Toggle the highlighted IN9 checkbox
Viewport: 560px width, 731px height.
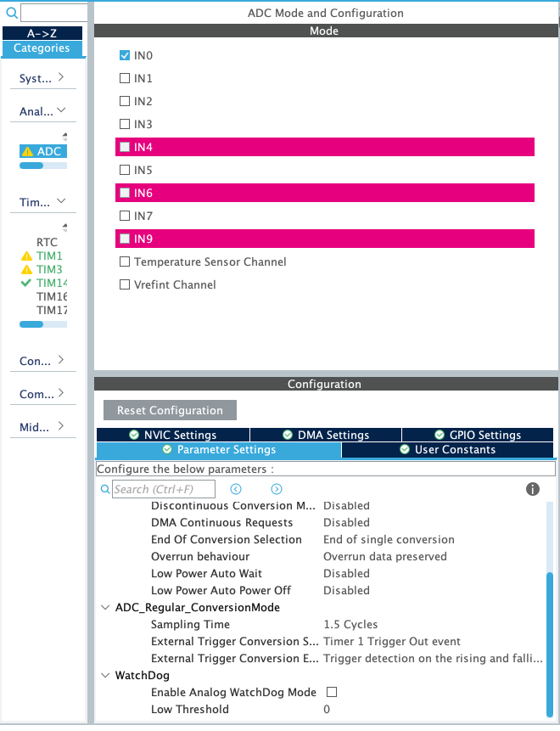[125, 239]
